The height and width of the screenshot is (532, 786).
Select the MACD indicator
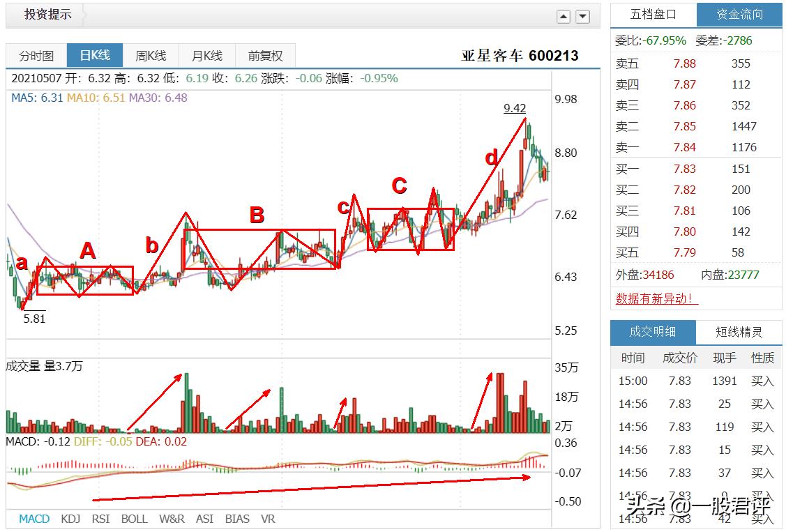coord(34,519)
